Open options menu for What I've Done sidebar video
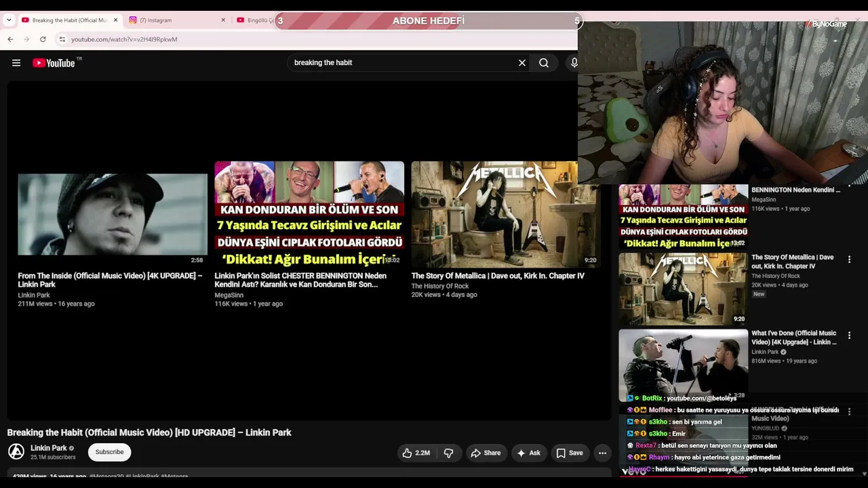Image resolution: width=868 pixels, height=488 pixels. [x=849, y=335]
